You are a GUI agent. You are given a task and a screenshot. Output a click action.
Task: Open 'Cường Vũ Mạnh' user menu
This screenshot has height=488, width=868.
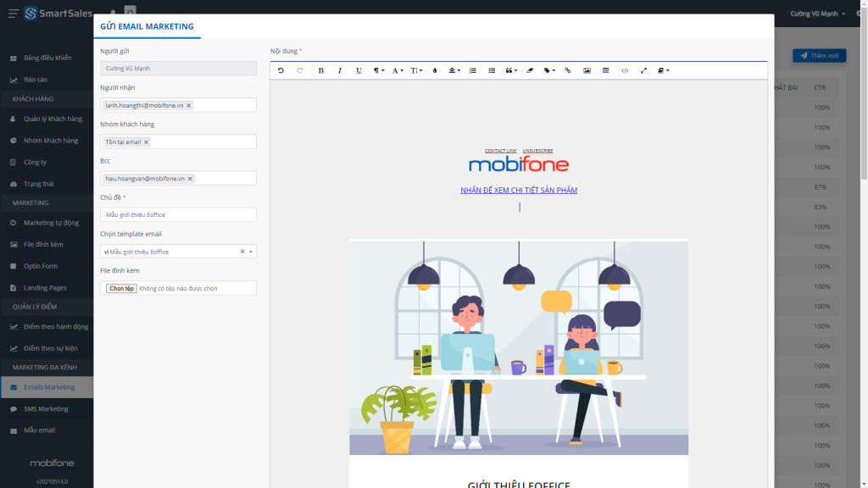pos(817,14)
